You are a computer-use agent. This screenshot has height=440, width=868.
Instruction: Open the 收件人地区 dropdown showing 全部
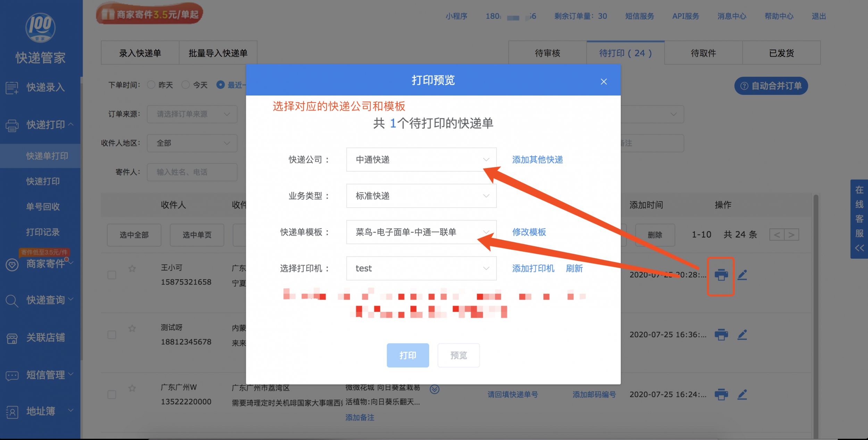coord(192,143)
